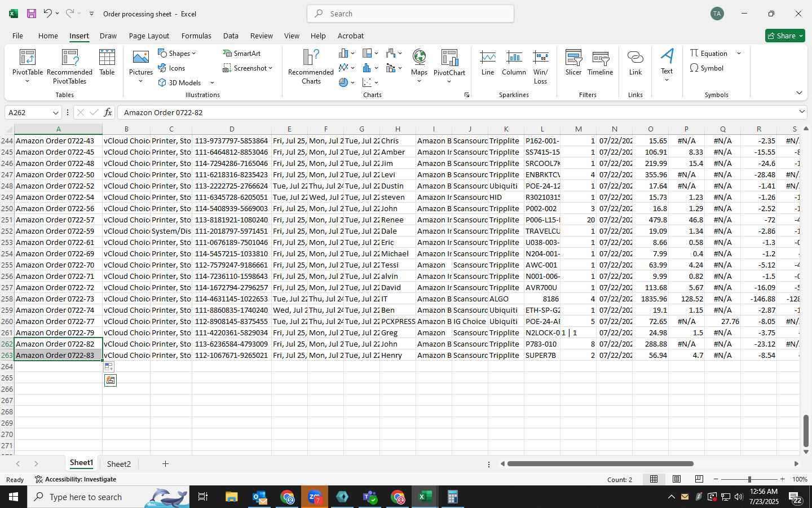The image size is (812, 508).
Task: Open the Charts dialog launcher
Action: (467, 95)
